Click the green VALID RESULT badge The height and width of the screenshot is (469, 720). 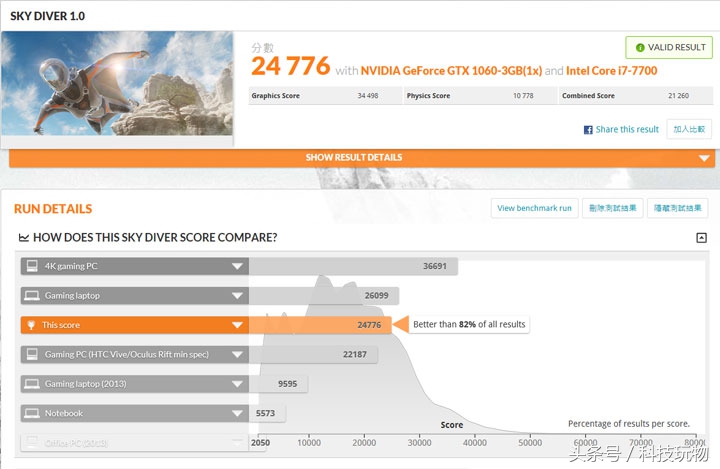click(x=669, y=47)
